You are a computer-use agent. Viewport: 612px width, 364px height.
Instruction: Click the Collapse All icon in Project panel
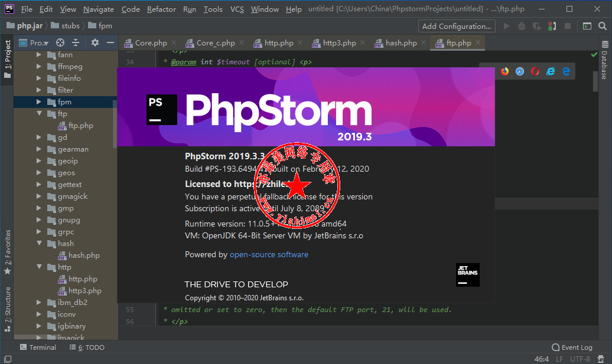76,43
